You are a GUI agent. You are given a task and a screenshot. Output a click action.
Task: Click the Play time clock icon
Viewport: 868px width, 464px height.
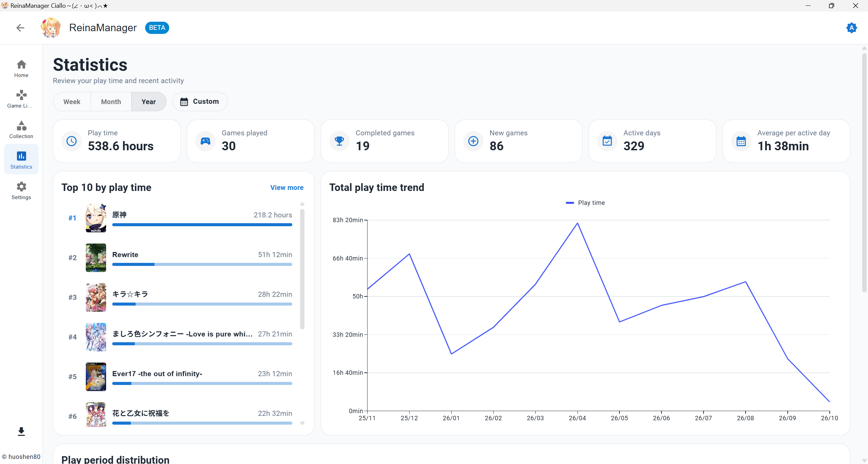[x=72, y=141]
